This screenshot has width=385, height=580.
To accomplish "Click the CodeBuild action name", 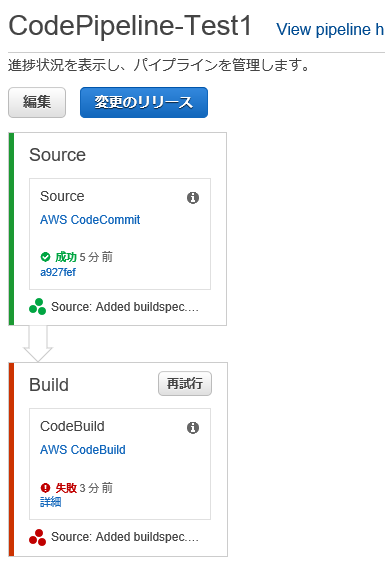I will point(72,426).
